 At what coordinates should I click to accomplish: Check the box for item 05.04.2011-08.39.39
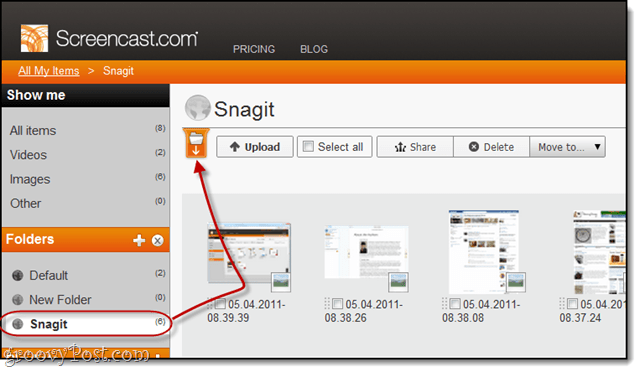click(220, 304)
